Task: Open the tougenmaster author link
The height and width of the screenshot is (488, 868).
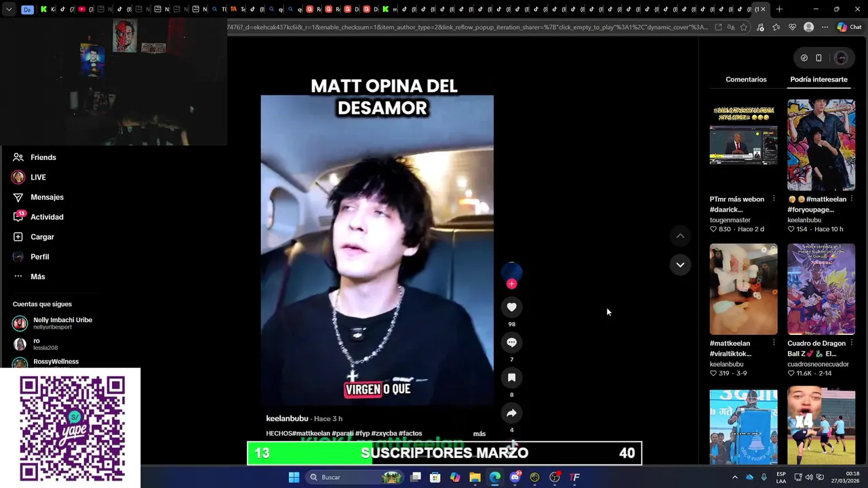Action: 730,220
